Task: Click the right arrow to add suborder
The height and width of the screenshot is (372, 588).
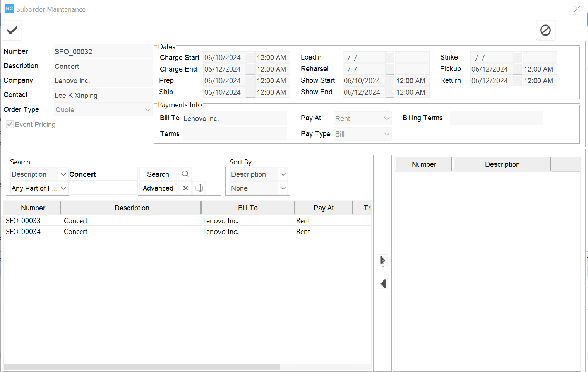Action: pos(382,260)
